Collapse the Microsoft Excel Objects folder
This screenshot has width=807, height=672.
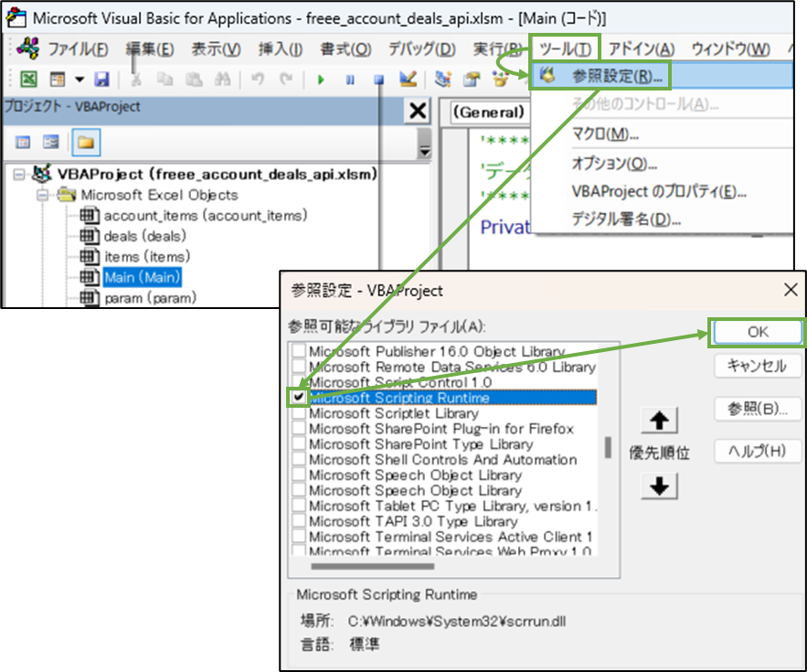click(x=42, y=195)
